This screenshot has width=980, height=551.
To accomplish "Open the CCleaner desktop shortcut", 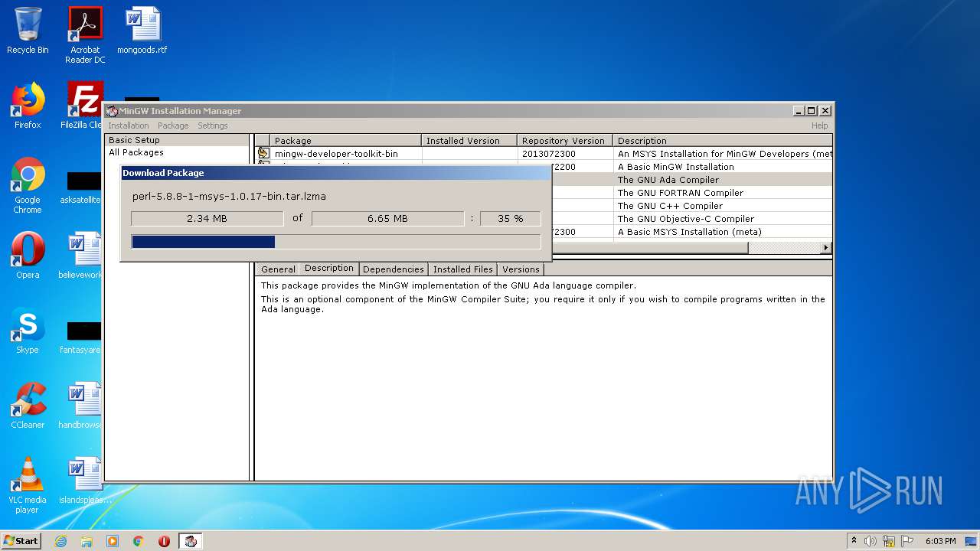I will coord(28,406).
